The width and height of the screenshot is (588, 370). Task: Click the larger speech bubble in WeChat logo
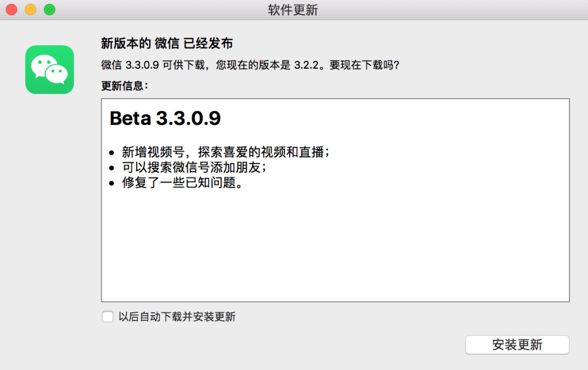click(42, 65)
